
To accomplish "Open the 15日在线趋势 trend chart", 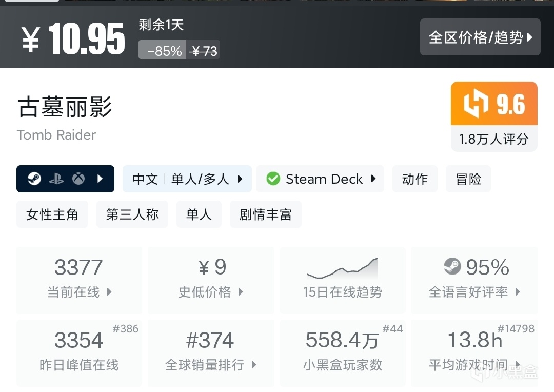I will [342, 280].
